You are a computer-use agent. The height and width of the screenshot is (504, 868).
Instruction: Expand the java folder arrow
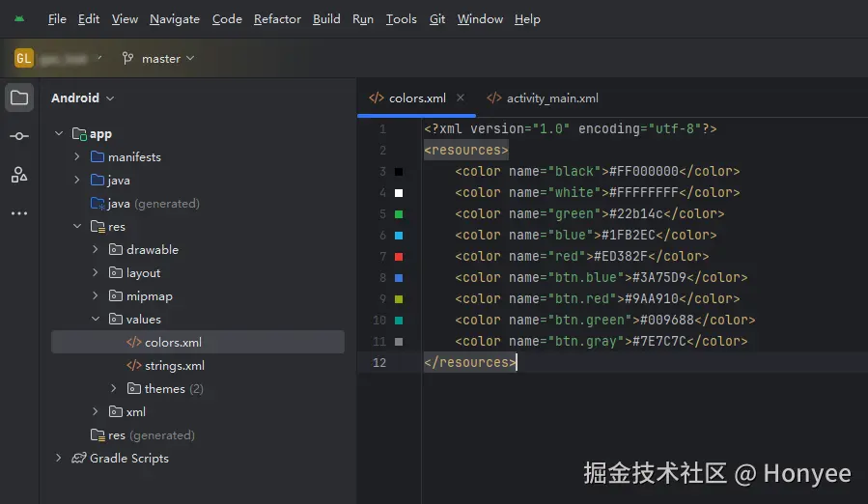click(x=77, y=180)
